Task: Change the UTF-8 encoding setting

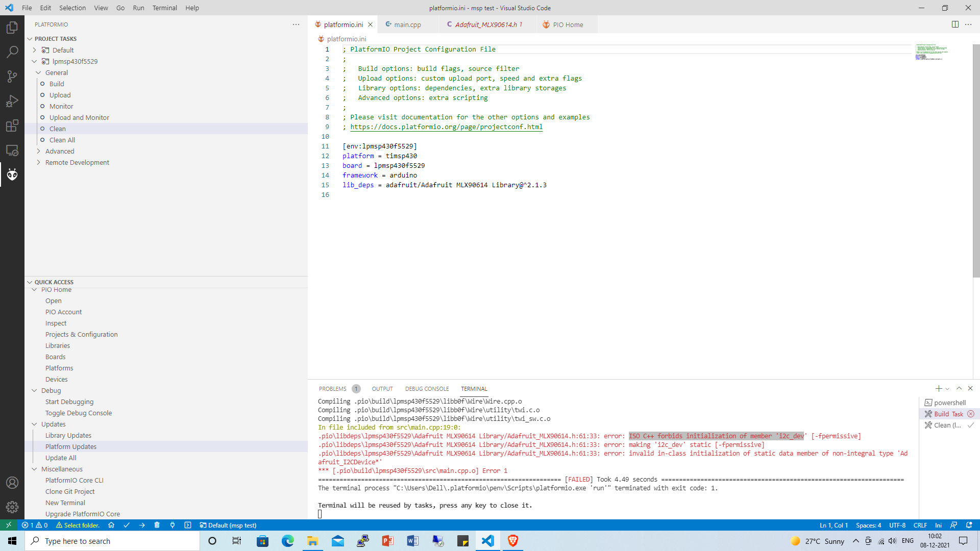Action: [897, 525]
